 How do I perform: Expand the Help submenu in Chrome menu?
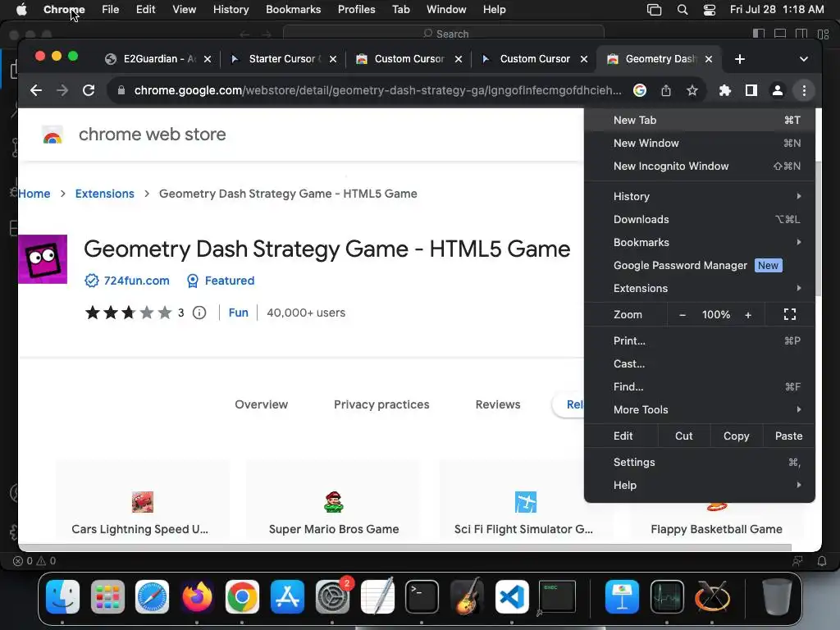(699, 486)
